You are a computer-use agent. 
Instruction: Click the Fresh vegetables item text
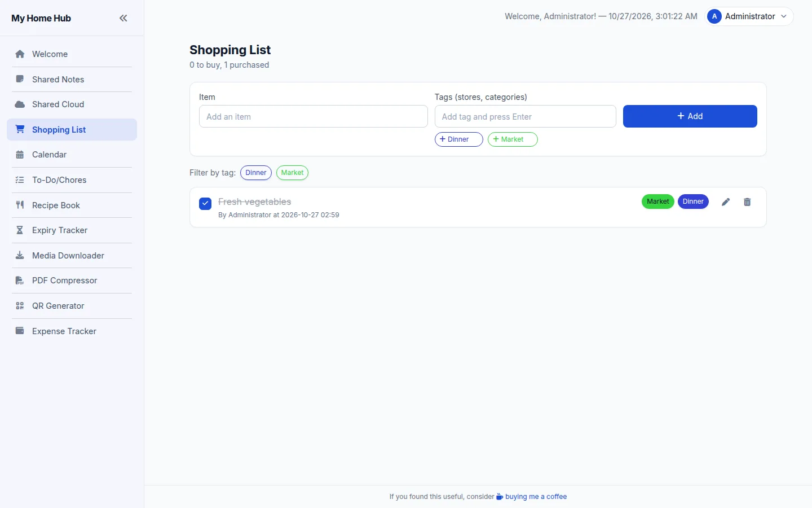click(x=254, y=202)
